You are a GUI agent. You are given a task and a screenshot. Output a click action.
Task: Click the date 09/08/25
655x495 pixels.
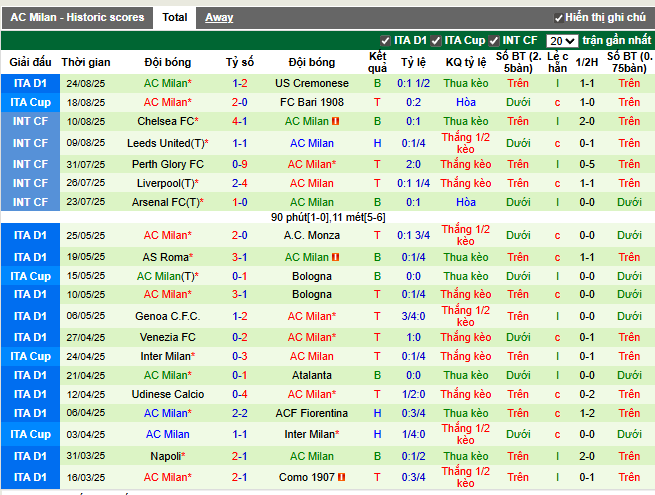86,143
